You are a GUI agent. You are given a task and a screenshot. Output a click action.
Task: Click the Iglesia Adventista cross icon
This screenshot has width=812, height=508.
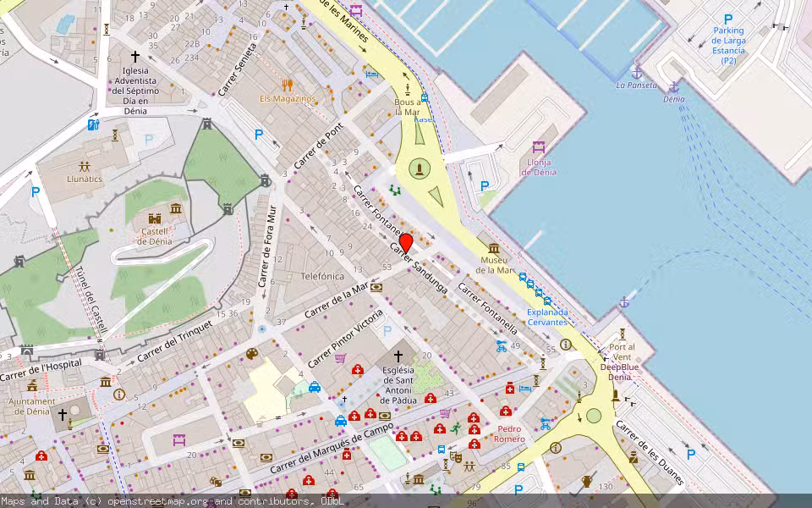134,57
